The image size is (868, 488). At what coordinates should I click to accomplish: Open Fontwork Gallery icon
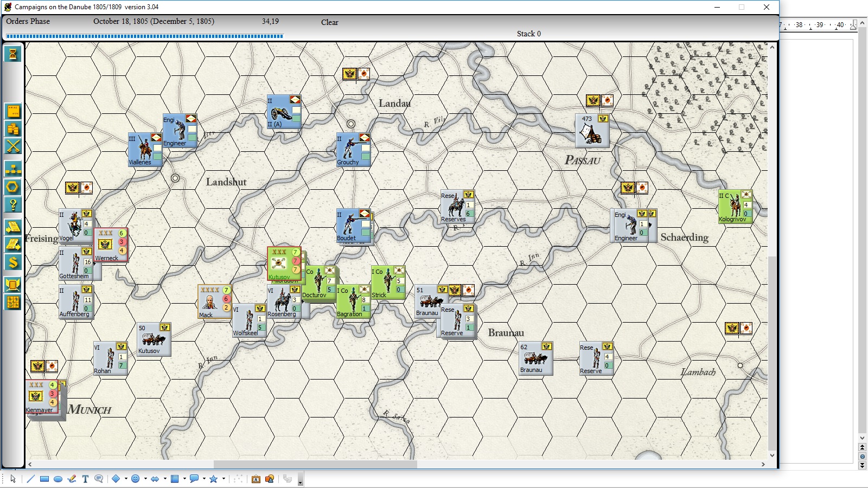coord(256,479)
